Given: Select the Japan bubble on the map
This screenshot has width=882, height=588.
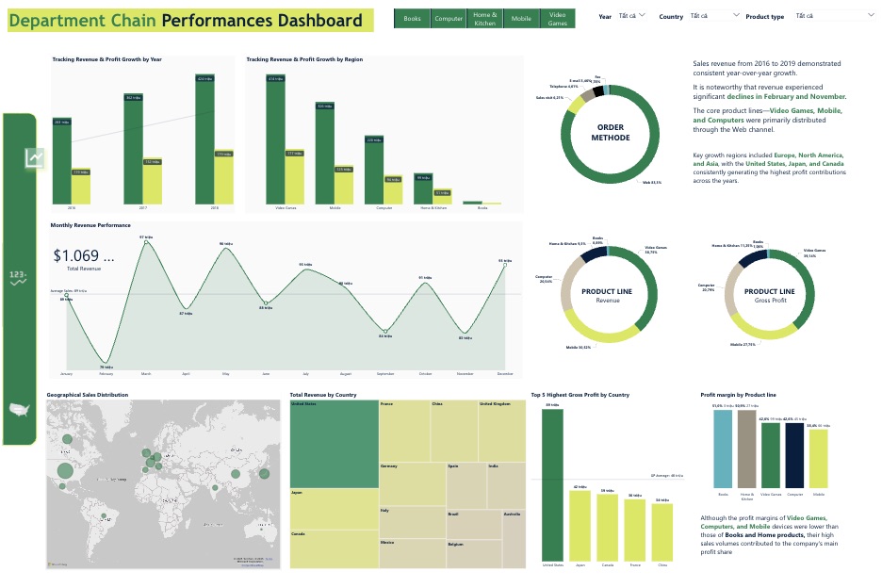Looking at the screenshot, I should point(264,473).
